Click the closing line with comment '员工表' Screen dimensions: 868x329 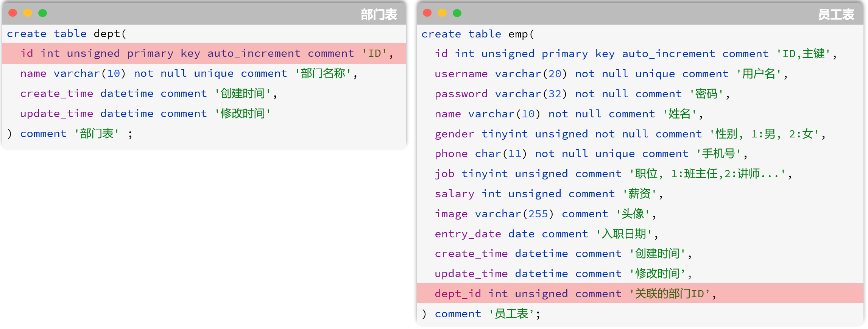coord(481,314)
